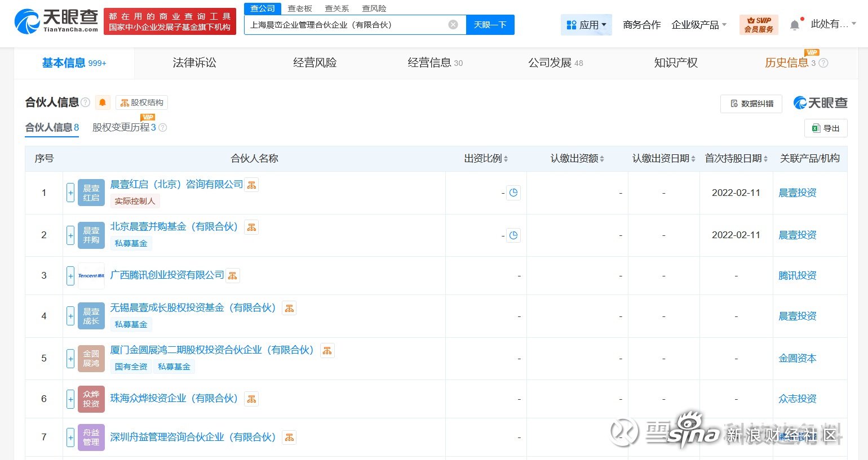Viewport: 868px width, 460px height.
Task: Open the 法律诉讼 tab
Action: 194,63
